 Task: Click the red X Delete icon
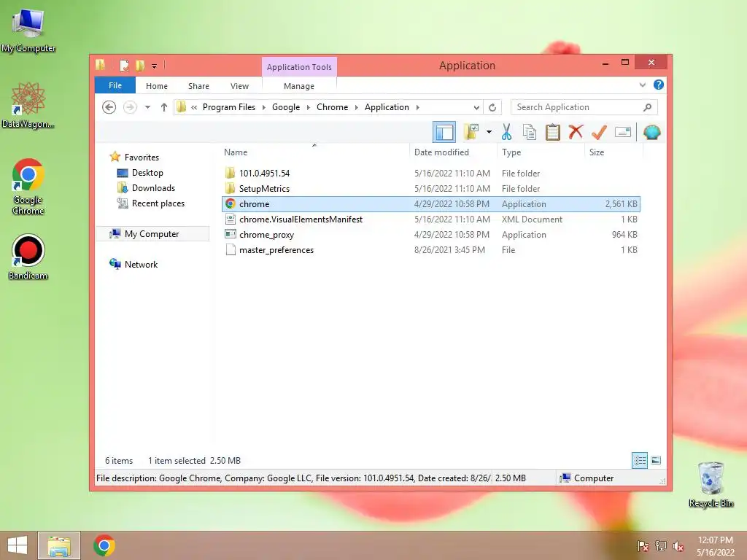pyautogui.click(x=576, y=132)
